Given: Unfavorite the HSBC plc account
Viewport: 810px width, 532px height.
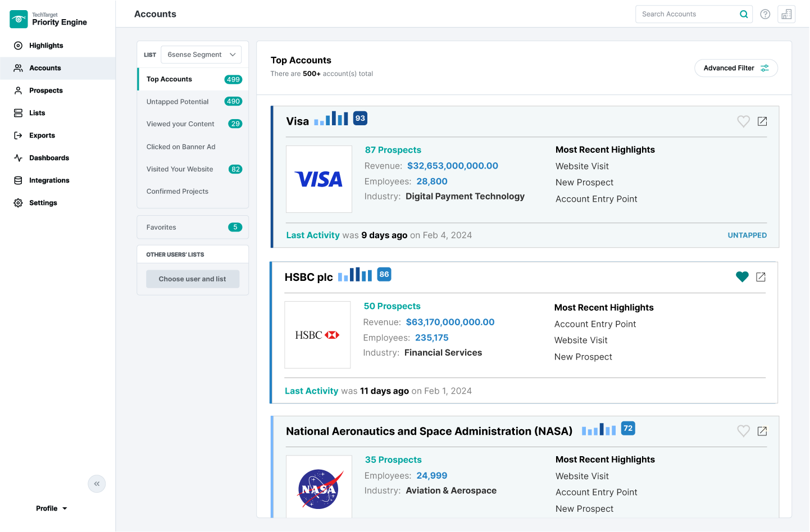Looking at the screenshot, I should click(x=742, y=276).
